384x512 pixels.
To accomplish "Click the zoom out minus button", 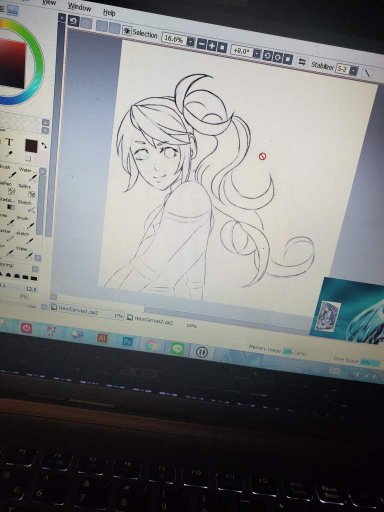I will 202,44.
